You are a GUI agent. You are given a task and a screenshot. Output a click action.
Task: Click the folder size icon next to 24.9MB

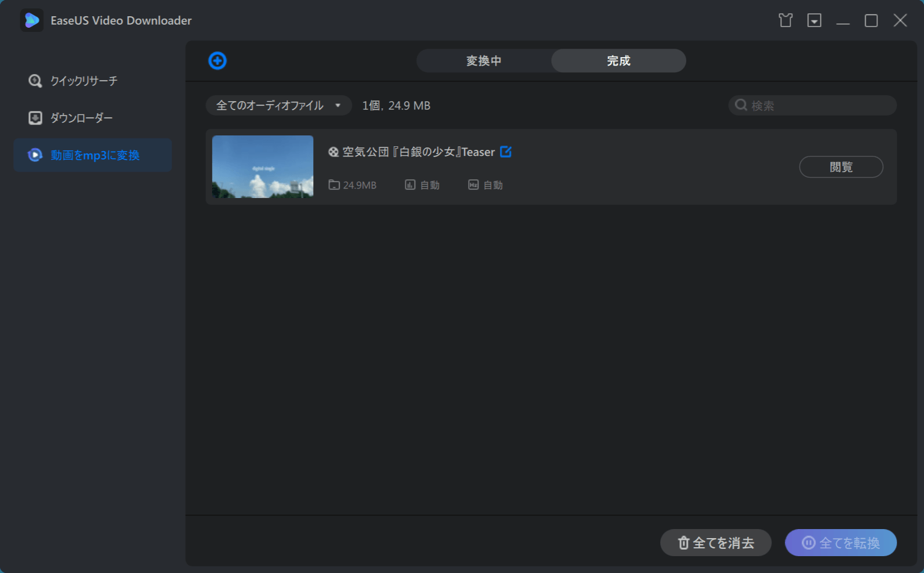[334, 185]
